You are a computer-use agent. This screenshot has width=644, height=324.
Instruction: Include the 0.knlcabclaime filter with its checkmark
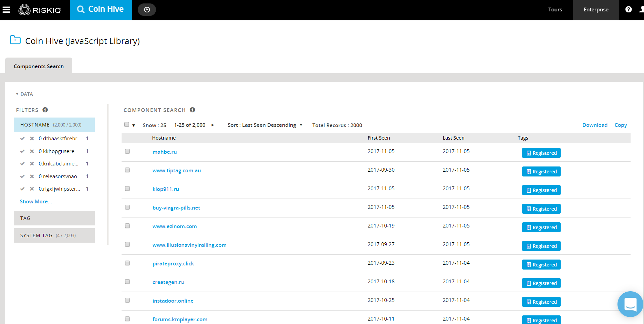22,164
